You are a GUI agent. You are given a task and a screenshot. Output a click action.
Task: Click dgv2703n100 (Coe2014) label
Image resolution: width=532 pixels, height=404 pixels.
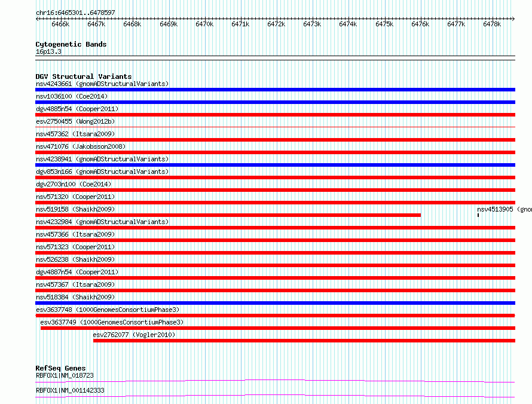point(74,184)
